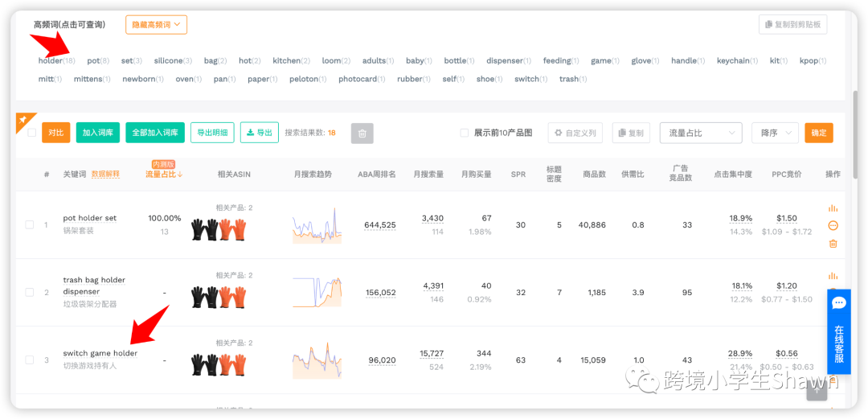The image size is (868, 419).
Task: Query the high-frequency word loom(2)
Action: [336, 61]
